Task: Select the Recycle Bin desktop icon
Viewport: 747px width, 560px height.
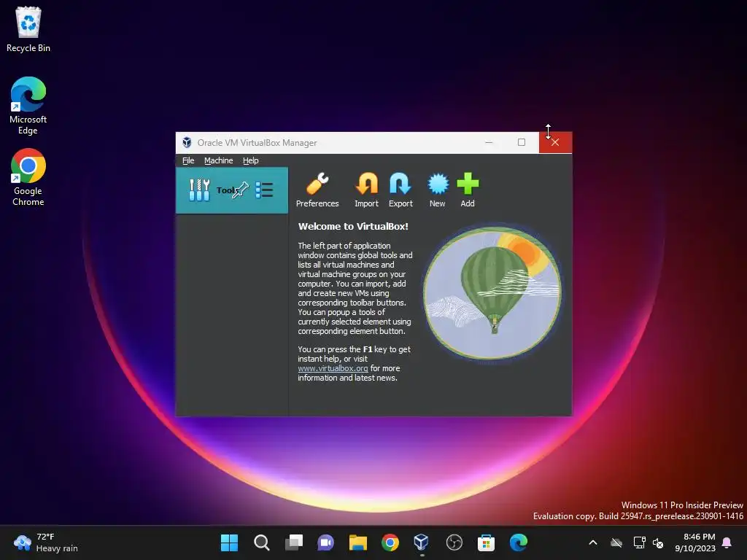Action: tap(28, 29)
